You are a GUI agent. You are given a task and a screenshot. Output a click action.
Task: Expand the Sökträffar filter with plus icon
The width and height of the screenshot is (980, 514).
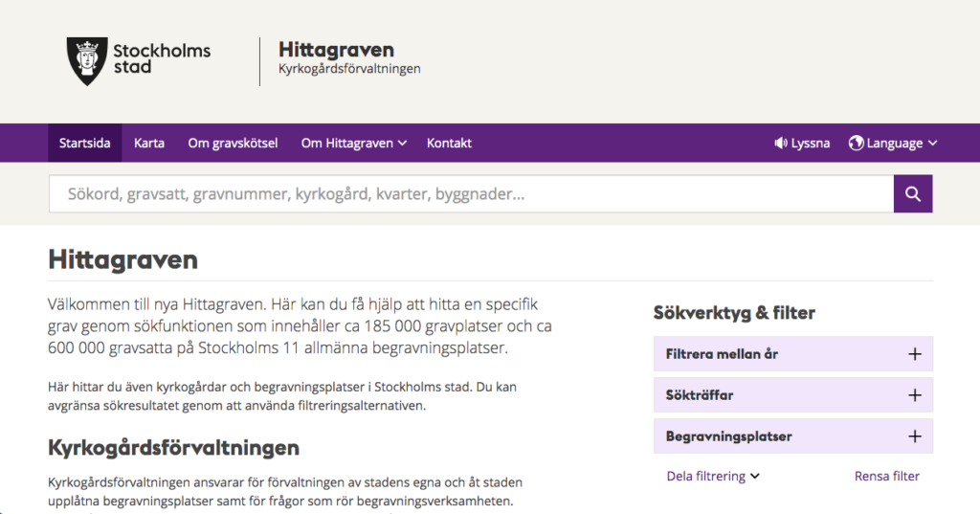[x=914, y=395]
